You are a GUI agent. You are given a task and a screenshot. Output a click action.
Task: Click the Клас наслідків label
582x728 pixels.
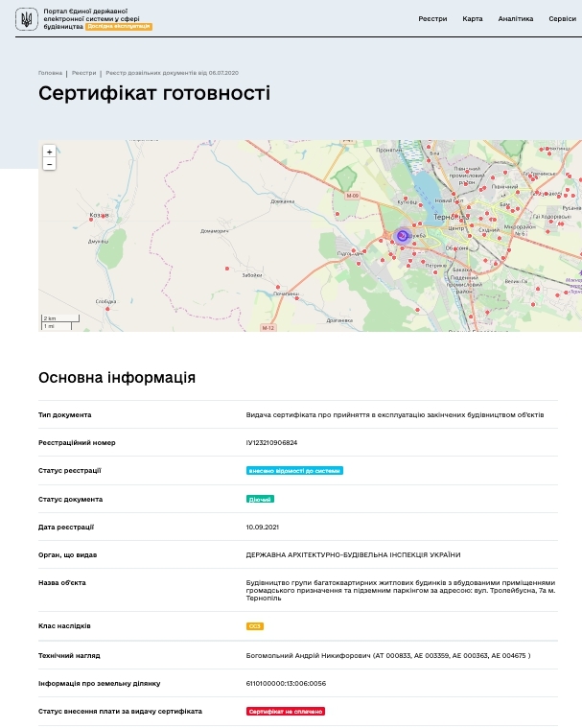[x=64, y=626]
